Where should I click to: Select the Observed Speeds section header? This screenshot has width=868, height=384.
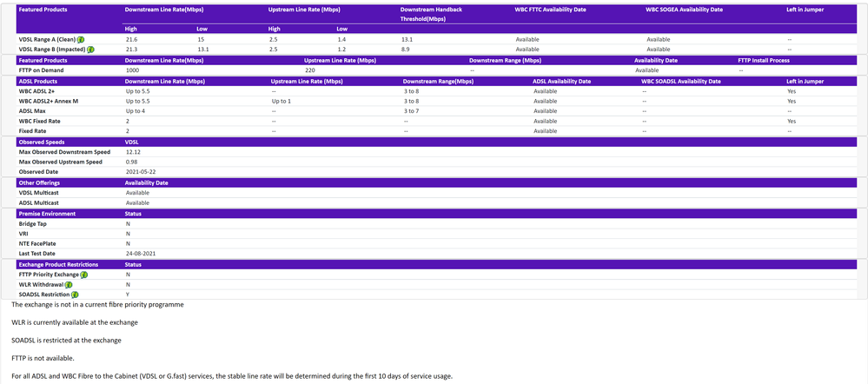42,142
